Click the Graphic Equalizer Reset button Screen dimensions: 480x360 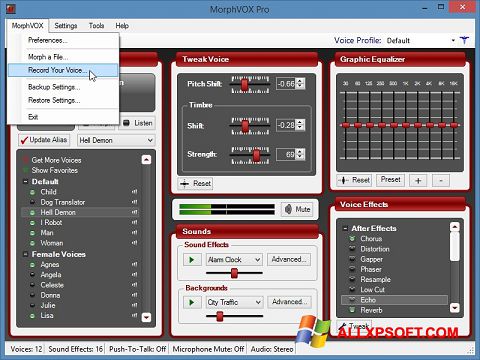coord(354,180)
